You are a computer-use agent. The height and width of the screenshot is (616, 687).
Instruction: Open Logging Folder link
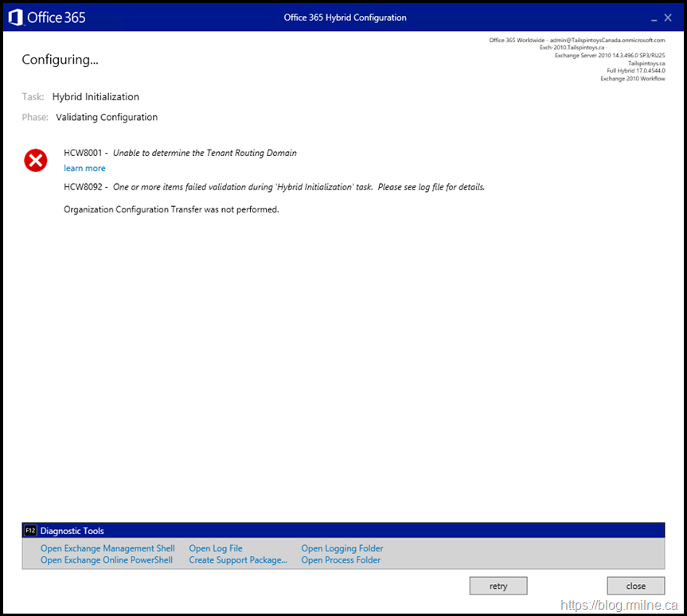[x=342, y=548]
